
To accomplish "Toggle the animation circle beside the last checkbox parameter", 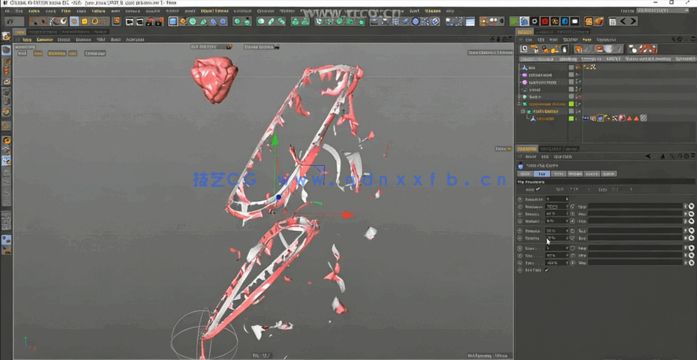I will pyautogui.click(x=520, y=270).
